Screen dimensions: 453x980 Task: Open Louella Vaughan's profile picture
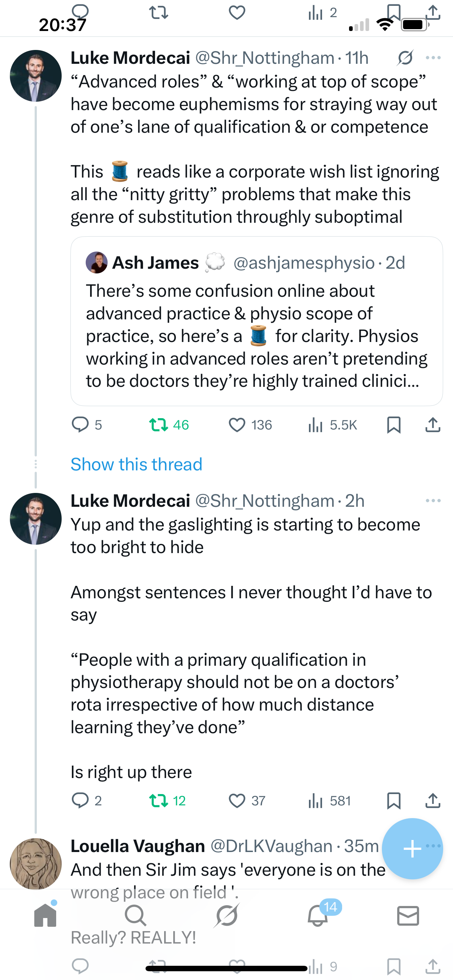pyautogui.click(x=36, y=864)
